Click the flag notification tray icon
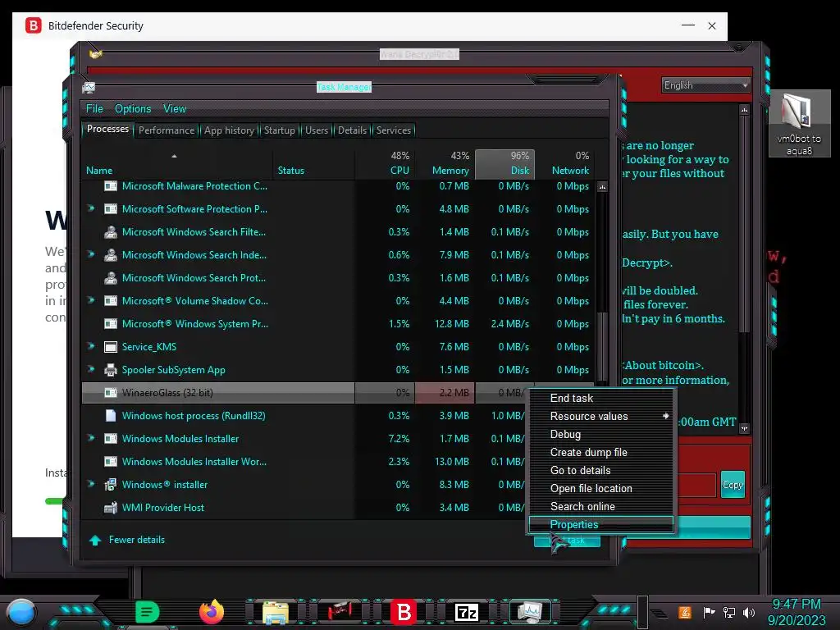 (709, 612)
